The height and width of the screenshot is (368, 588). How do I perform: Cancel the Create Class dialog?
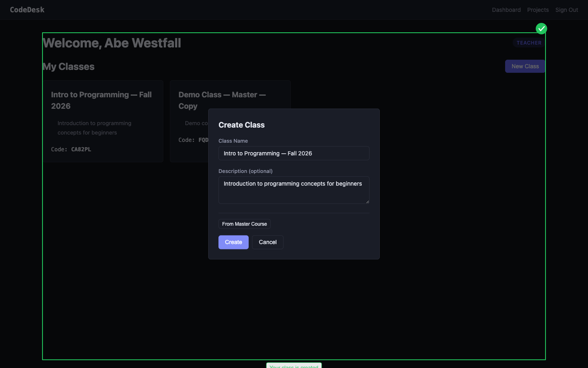(268, 242)
